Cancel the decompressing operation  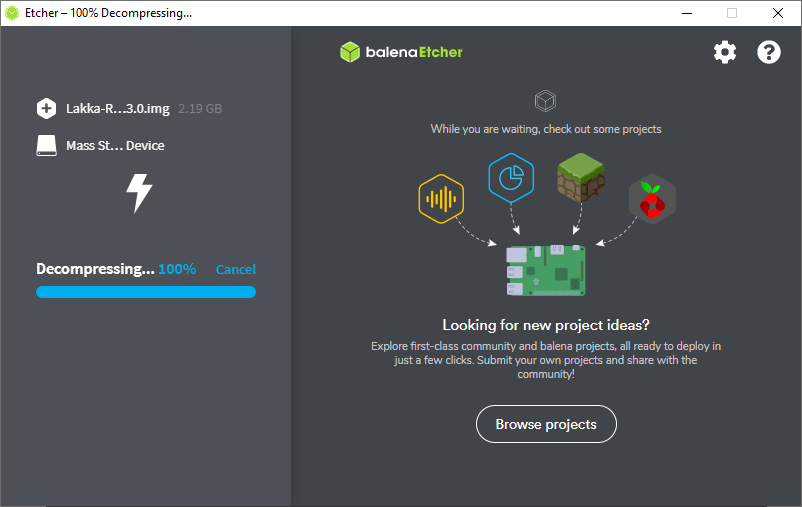click(x=236, y=270)
